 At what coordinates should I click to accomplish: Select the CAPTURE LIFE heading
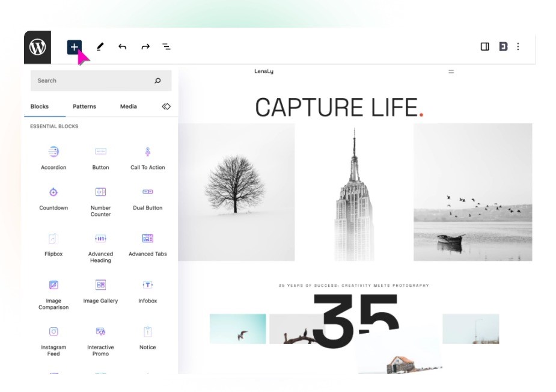pyautogui.click(x=340, y=107)
